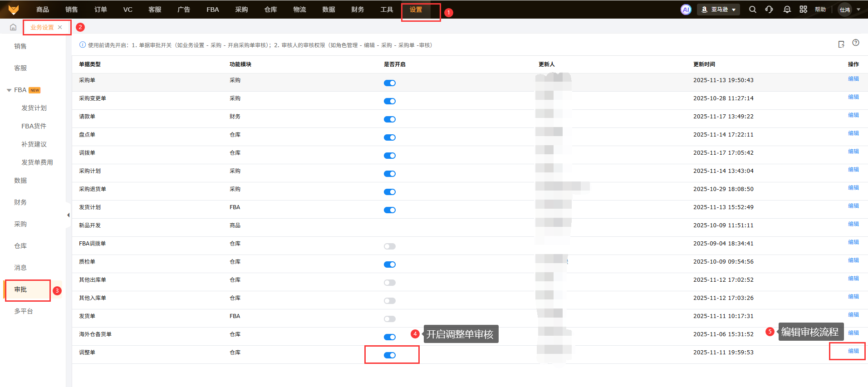Image resolution: width=868 pixels, height=387 pixels.
Task: Open the notifications bell icon
Action: click(x=787, y=10)
